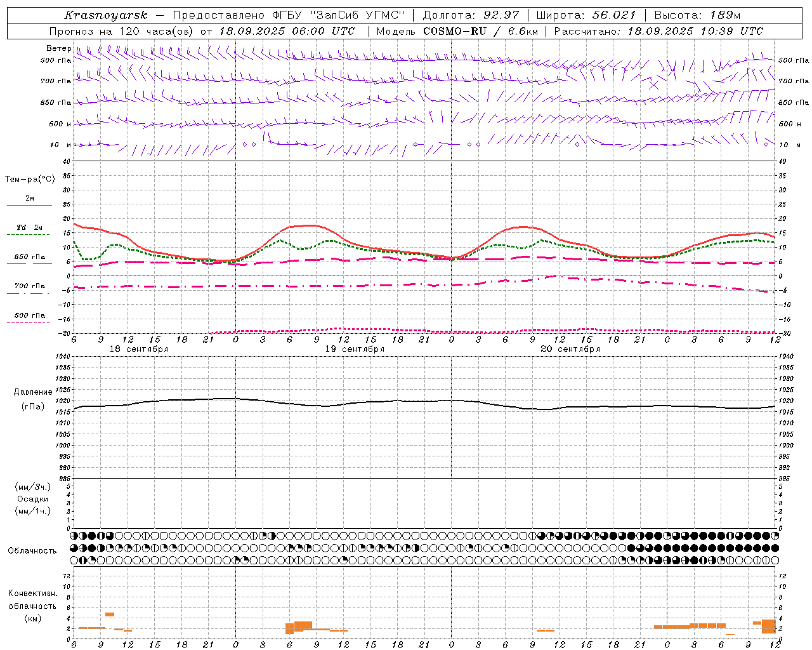Click the orange convective bar near 12h on 20 September
812x650 pixels.
[546, 630]
